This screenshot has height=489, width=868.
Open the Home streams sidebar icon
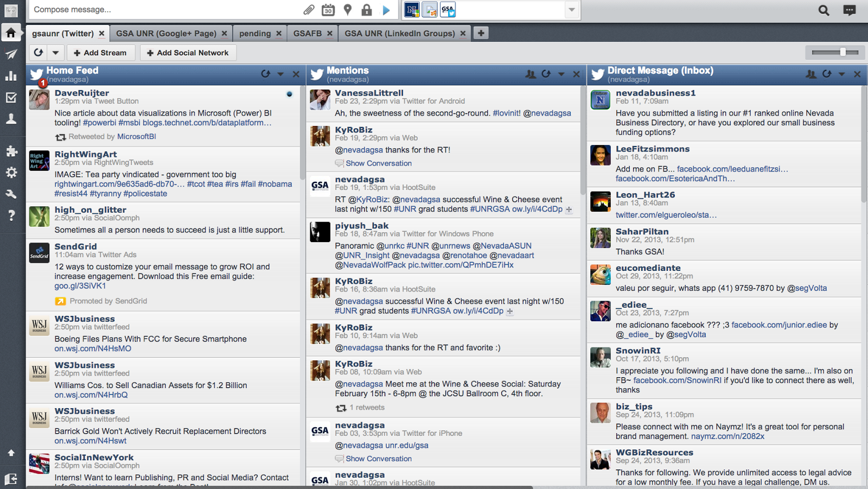(x=11, y=33)
